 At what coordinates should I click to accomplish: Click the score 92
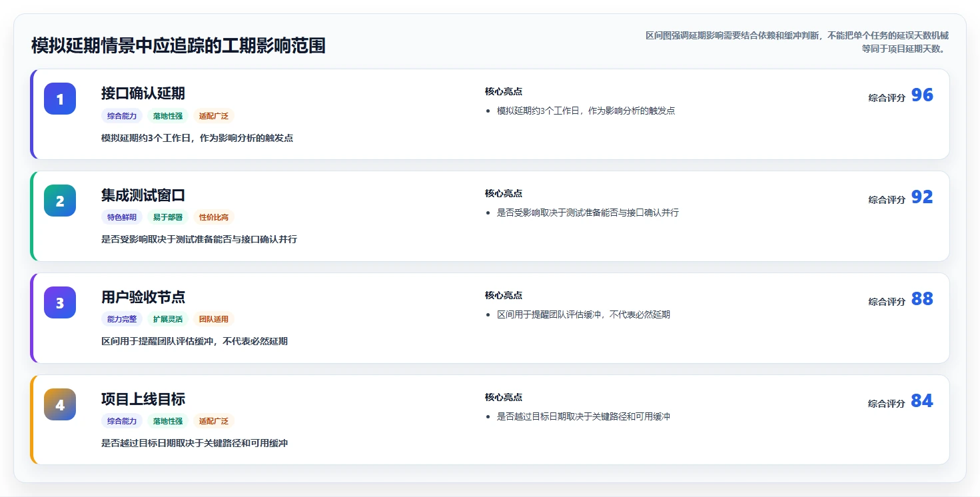click(x=922, y=197)
